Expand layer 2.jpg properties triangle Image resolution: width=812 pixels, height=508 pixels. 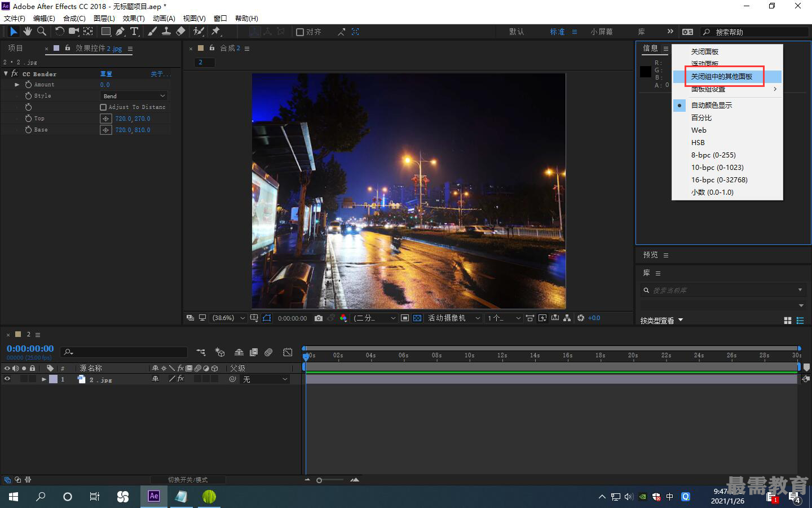(44, 379)
